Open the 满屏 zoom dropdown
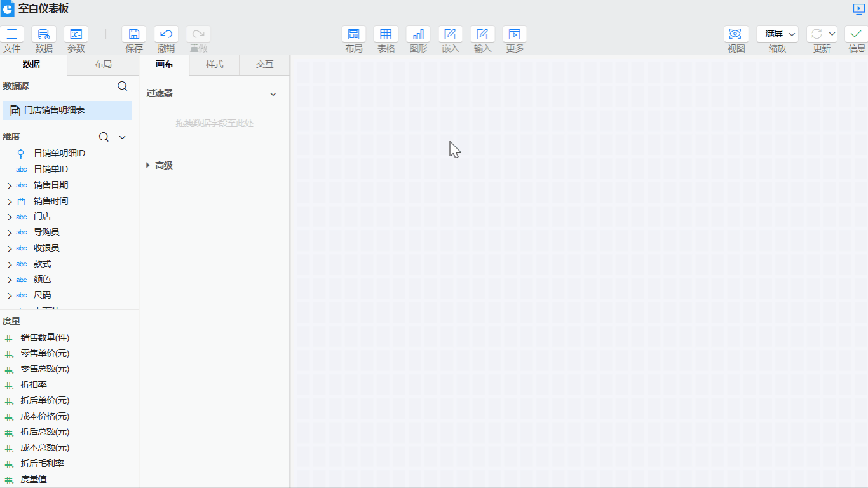868x488 pixels. pyautogui.click(x=777, y=34)
